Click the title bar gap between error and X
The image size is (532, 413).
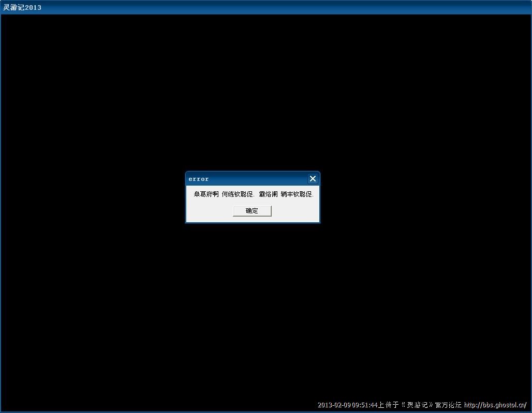point(259,179)
